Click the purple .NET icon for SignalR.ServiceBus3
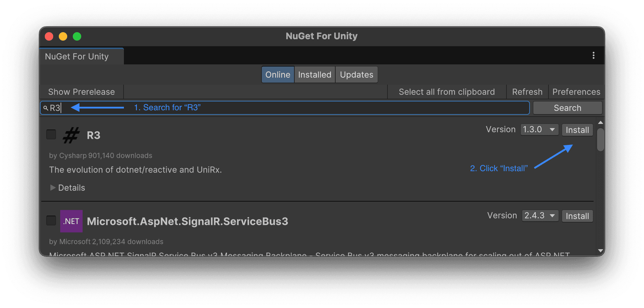The width and height of the screenshot is (644, 308). pyautogui.click(x=71, y=221)
